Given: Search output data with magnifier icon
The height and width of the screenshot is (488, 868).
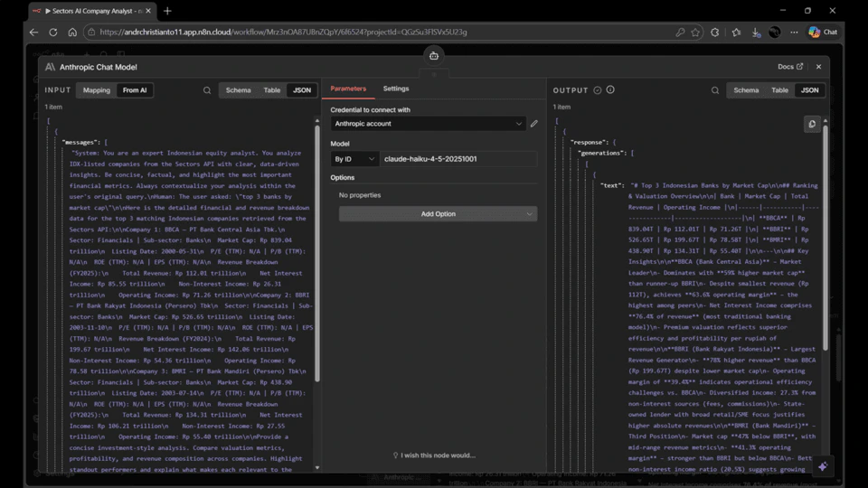Looking at the screenshot, I should click(715, 90).
